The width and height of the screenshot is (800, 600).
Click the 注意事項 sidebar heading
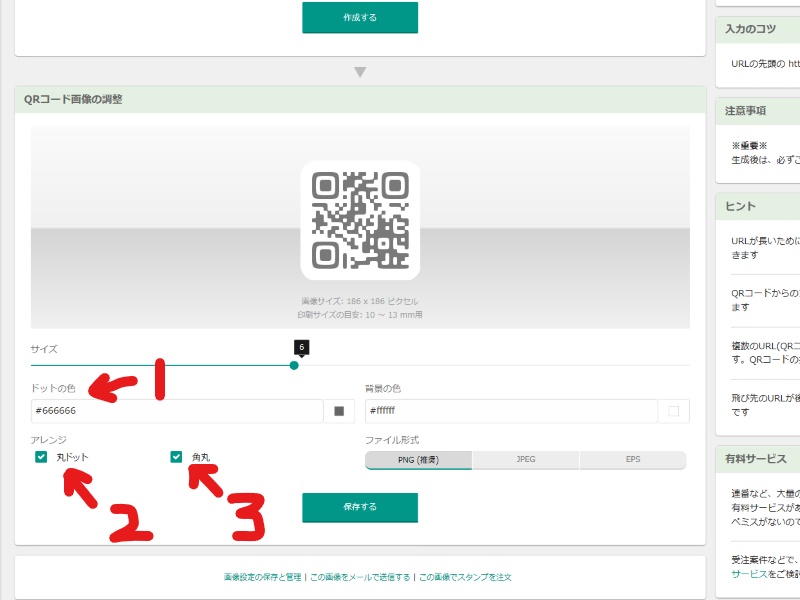tap(745, 111)
